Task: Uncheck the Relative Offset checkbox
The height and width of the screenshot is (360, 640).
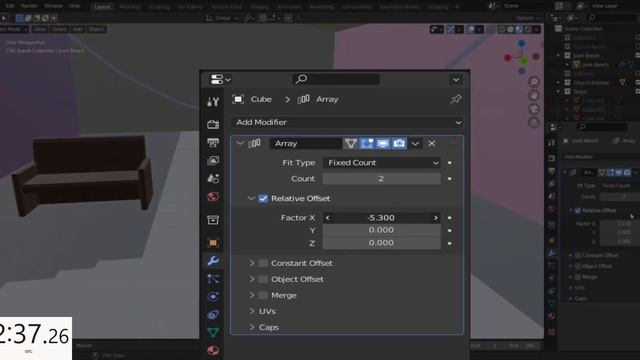Action: click(x=263, y=198)
